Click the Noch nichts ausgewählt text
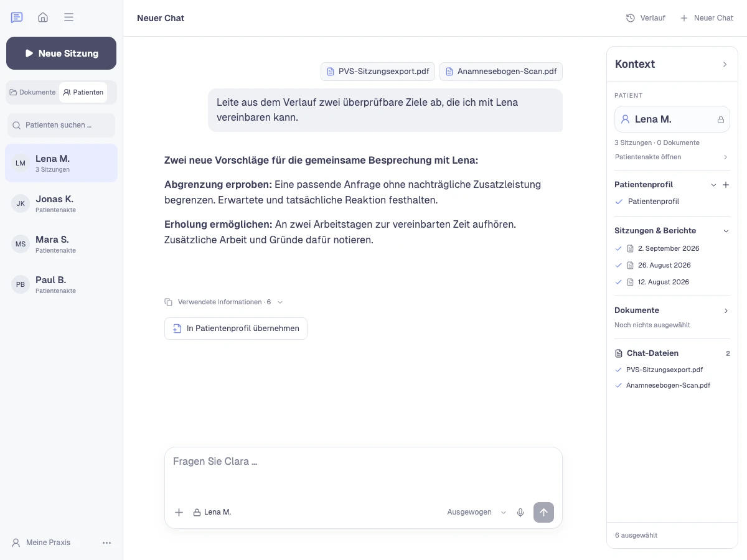Viewport: 747px width, 560px height. (652, 325)
